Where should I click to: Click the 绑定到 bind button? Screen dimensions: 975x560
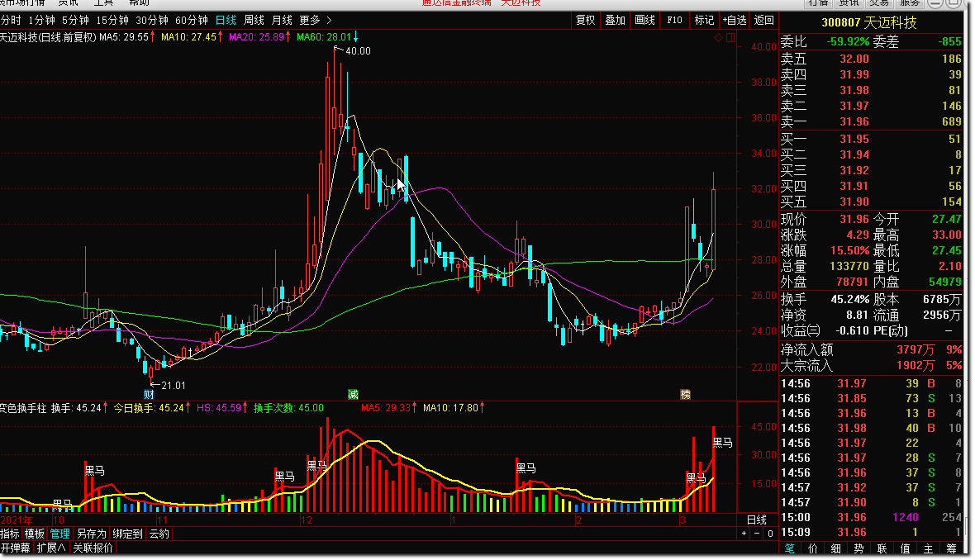127,534
